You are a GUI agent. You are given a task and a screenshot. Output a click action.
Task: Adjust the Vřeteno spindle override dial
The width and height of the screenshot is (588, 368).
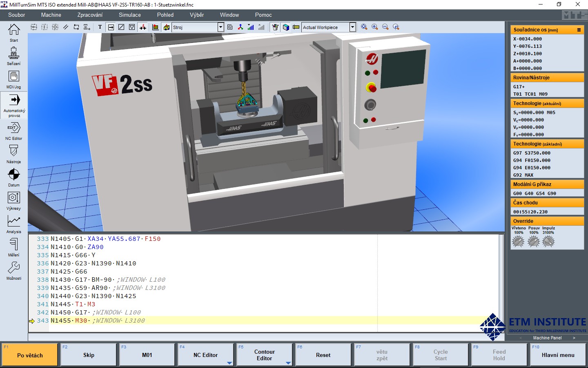coord(518,242)
